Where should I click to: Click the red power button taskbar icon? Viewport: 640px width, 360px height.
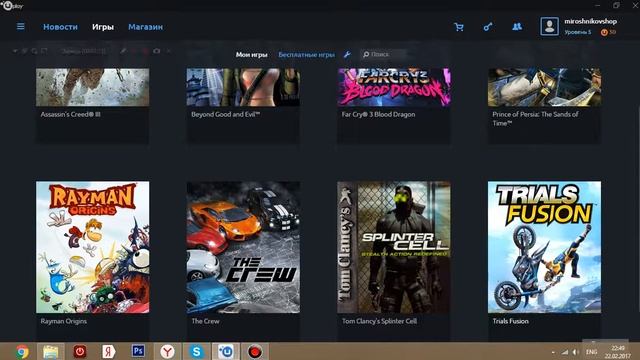click(80, 351)
